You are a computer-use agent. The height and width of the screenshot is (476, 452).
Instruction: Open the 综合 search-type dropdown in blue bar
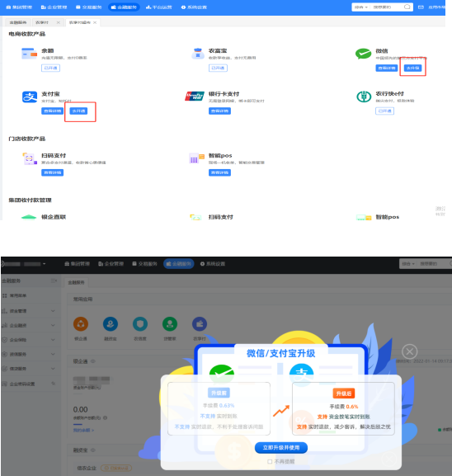click(x=361, y=7)
